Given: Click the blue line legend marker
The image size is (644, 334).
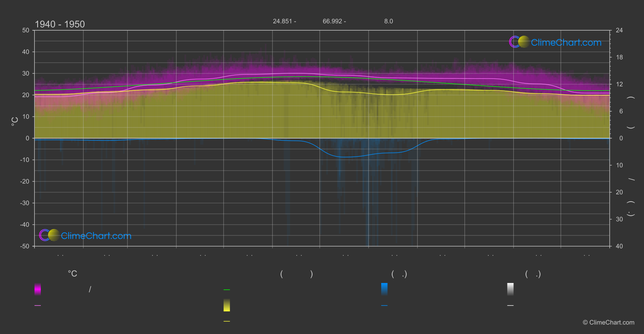Looking at the screenshot, I should point(384,306).
